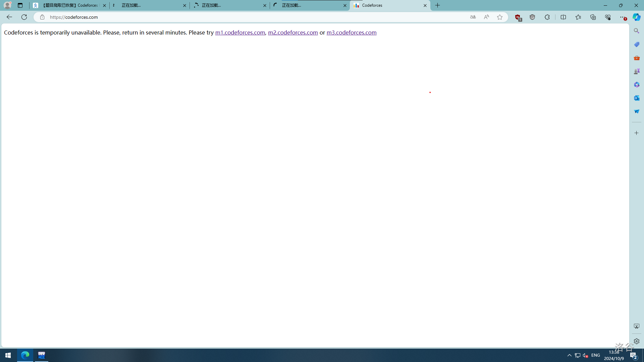This screenshot has height=362, width=644.
Task: Switch ENG input language
Action: coord(596,355)
